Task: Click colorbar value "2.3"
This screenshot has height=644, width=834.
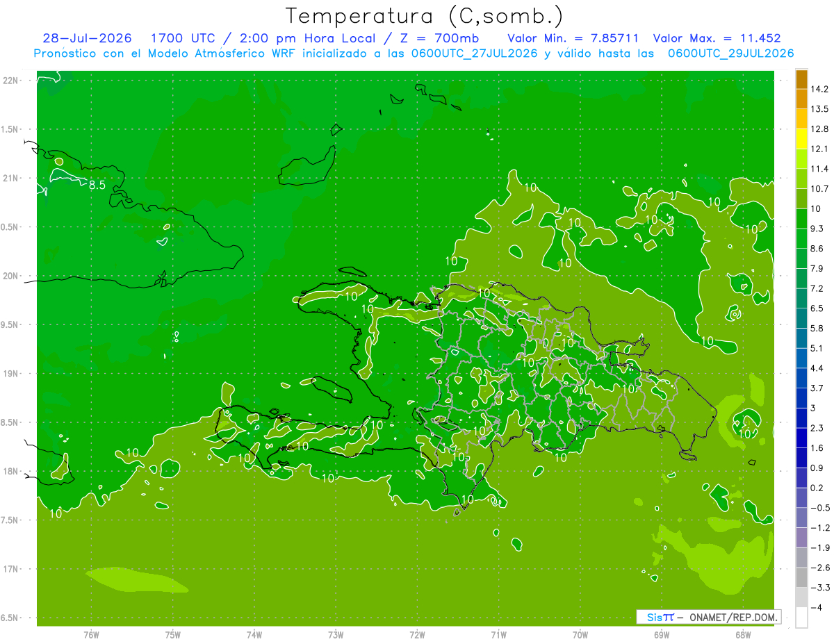Action: (817, 428)
